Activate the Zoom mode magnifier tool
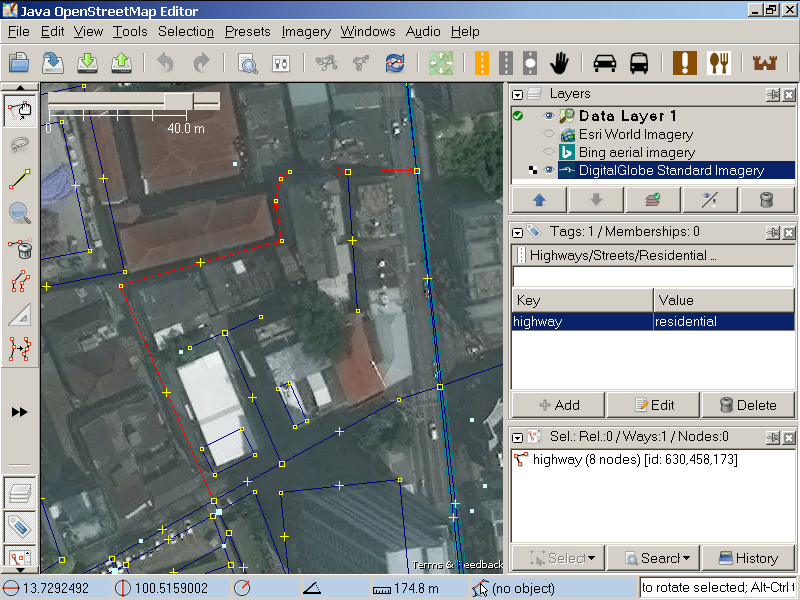 coord(19,212)
